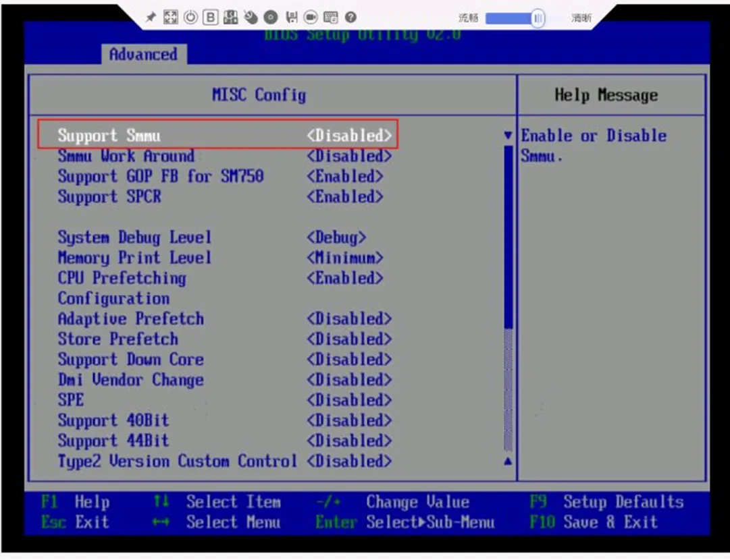Viewport: 730px width, 560px height.
Task: Click the pin icon in KVM toolbar
Action: tap(151, 18)
